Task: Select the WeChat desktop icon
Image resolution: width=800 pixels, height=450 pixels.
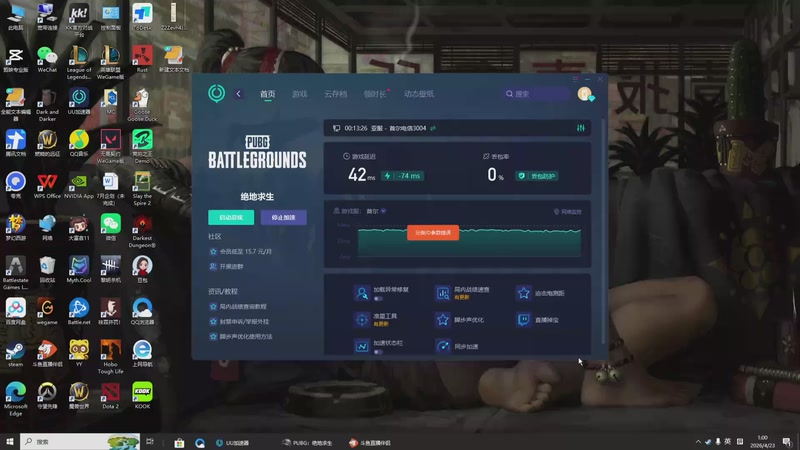Action: [47, 59]
